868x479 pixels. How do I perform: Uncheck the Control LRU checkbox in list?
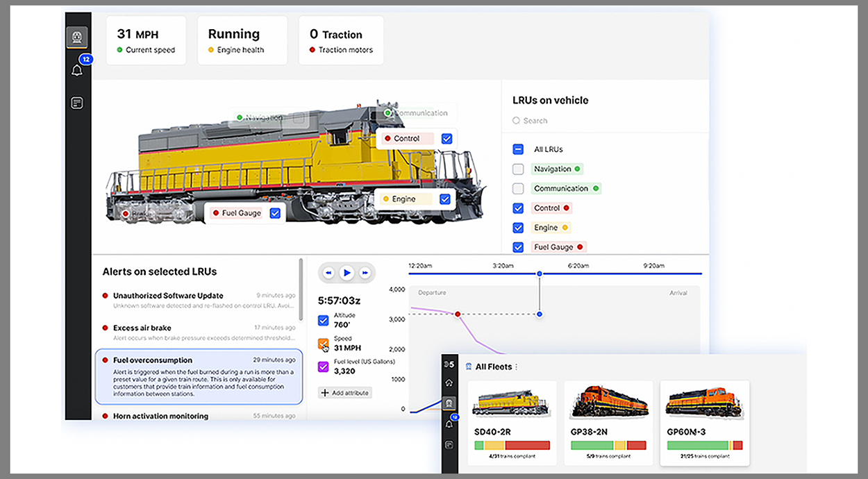tap(518, 208)
